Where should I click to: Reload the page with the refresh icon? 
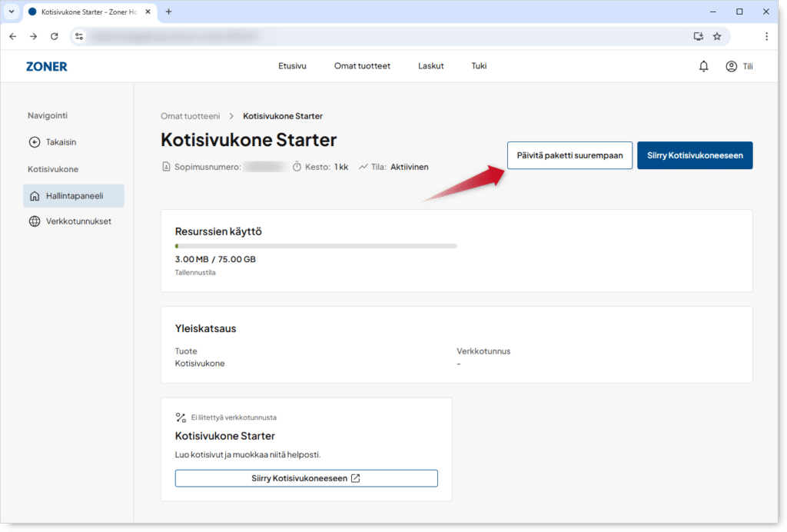point(54,36)
